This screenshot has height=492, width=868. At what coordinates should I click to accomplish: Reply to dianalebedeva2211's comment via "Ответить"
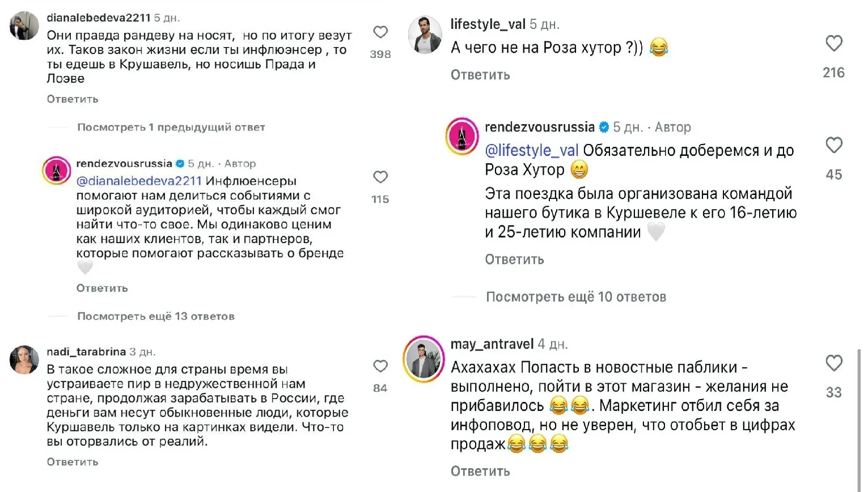(73, 99)
